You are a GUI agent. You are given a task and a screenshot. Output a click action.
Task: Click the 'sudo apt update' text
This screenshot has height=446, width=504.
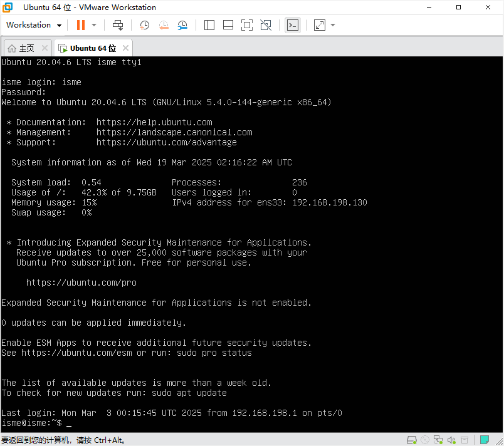(189, 393)
